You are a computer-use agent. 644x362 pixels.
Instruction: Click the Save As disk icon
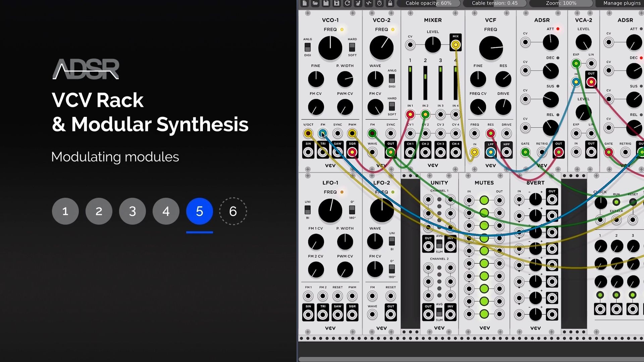click(336, 3)
